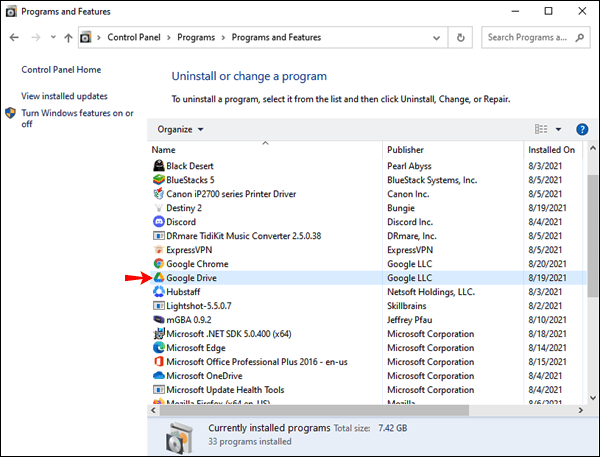600x457 pixels.
Task: Open the Organize dropdown menu
Action: click(x=180, y=129)
